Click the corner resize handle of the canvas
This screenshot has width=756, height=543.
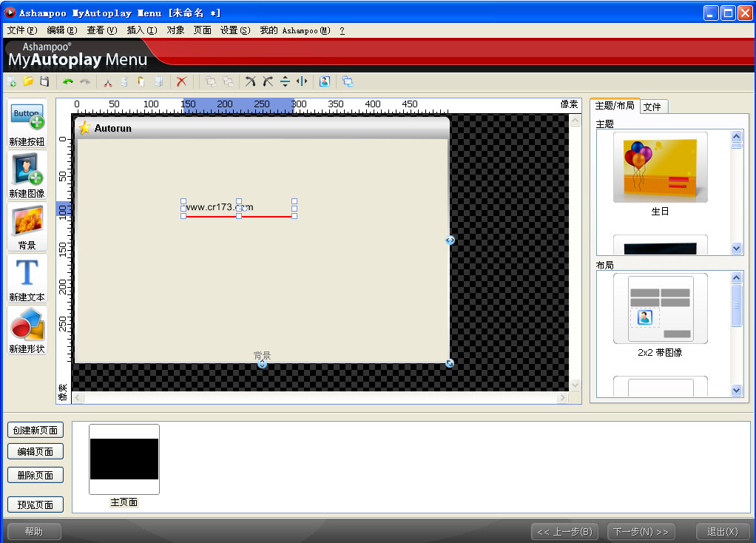pyautogui.click(x=450, y=363)
